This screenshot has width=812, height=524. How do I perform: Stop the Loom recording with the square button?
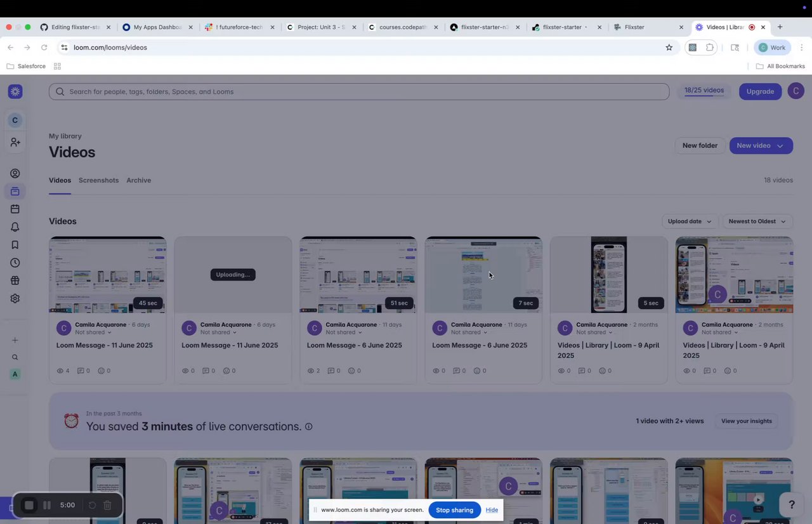pyautogui.click(x=29, y=505)
